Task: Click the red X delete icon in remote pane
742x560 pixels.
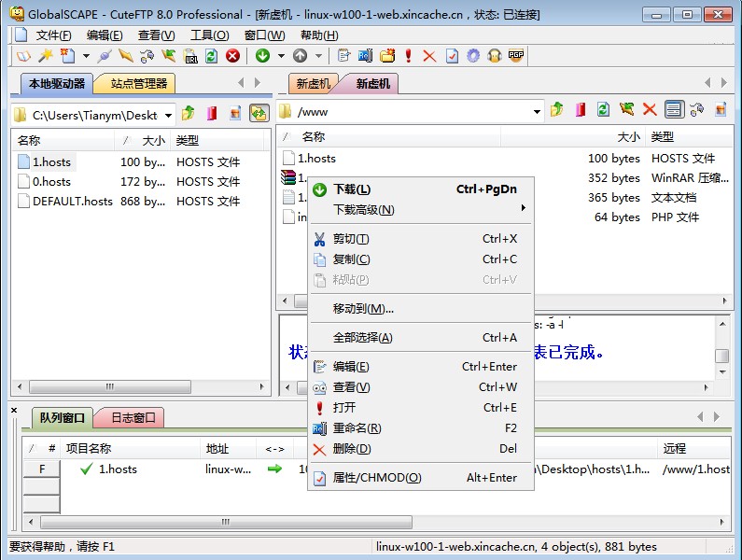Action: pos(650,110)
